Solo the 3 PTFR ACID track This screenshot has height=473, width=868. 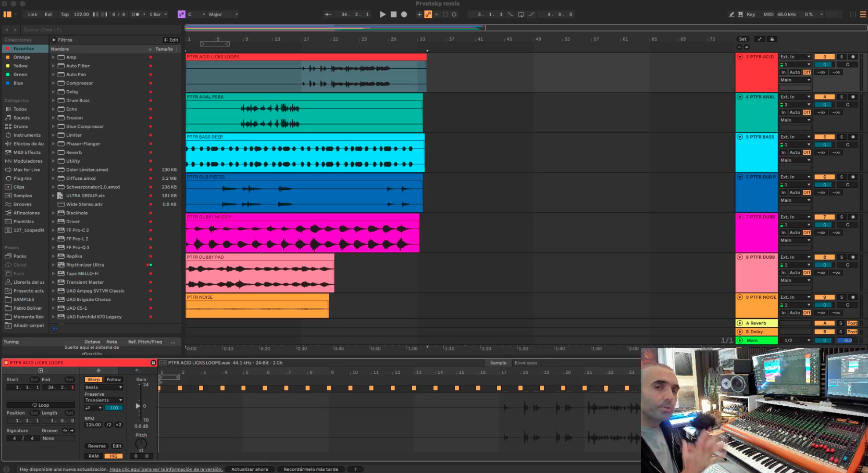coord(841,57)
